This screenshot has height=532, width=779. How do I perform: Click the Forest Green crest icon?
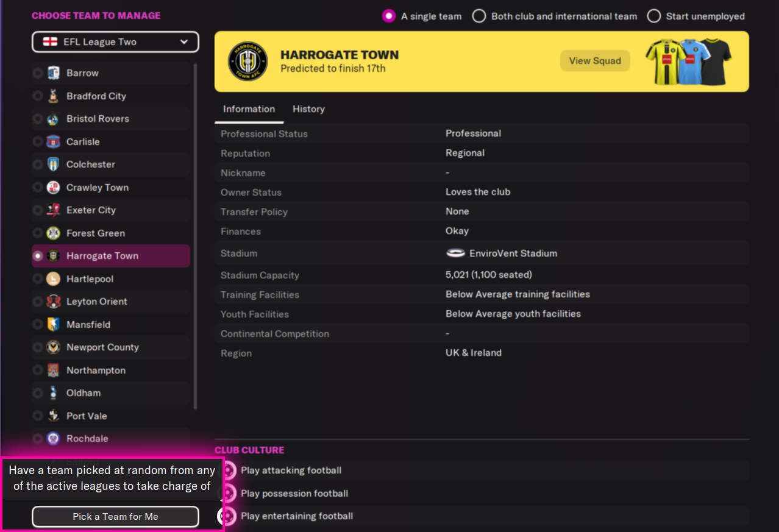coord(54,233)
